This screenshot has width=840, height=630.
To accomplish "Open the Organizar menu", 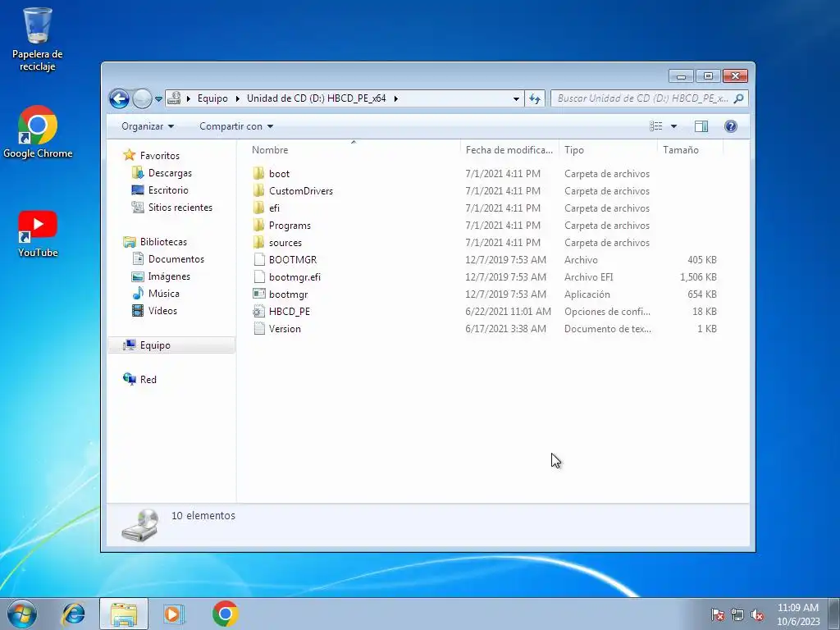I will pyautogui.click(x=148, y=126).
